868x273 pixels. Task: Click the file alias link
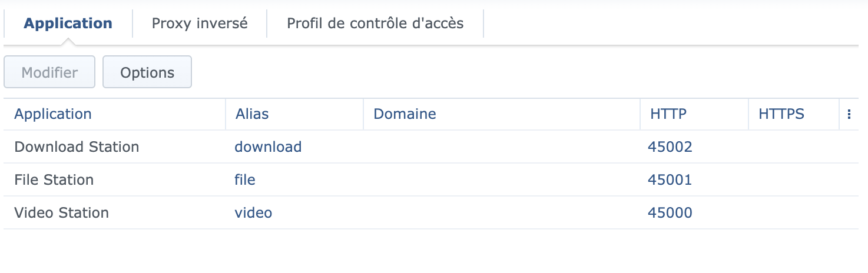click(245, 179)
